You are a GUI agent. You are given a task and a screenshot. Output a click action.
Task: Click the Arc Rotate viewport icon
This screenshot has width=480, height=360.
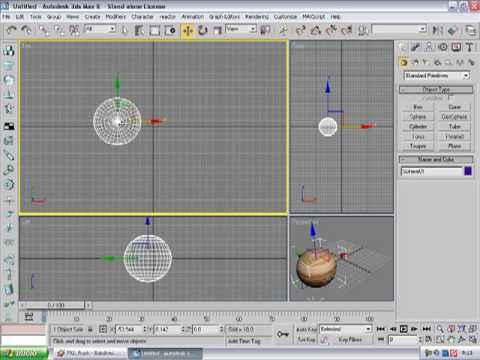click(462, 340)
